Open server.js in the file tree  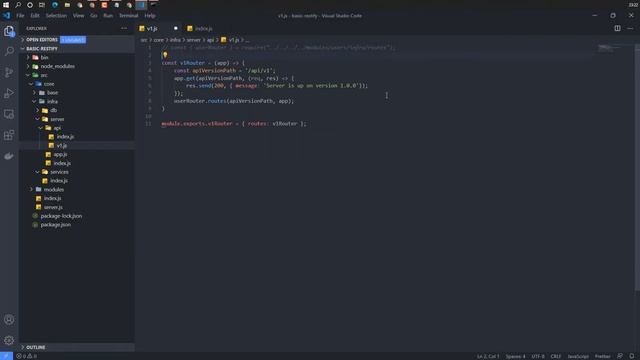point(53,207)
